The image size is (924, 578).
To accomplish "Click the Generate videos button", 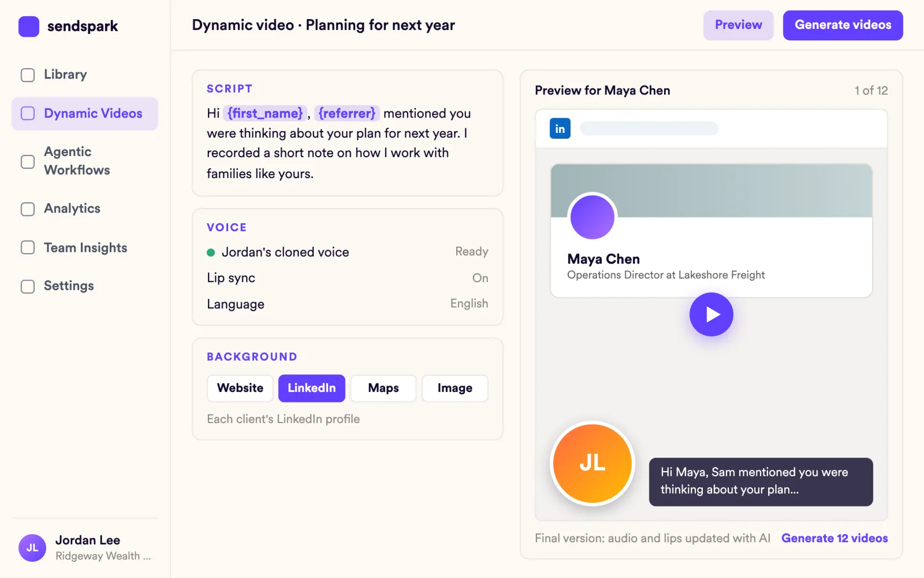I will tap(843, 25).
